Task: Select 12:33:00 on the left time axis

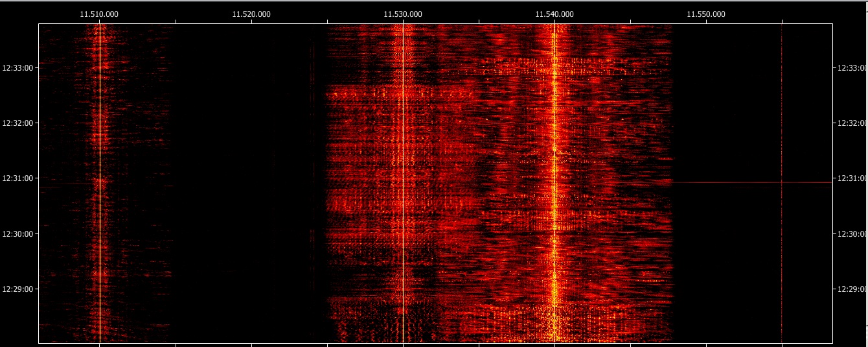Action: coord(16,67)
